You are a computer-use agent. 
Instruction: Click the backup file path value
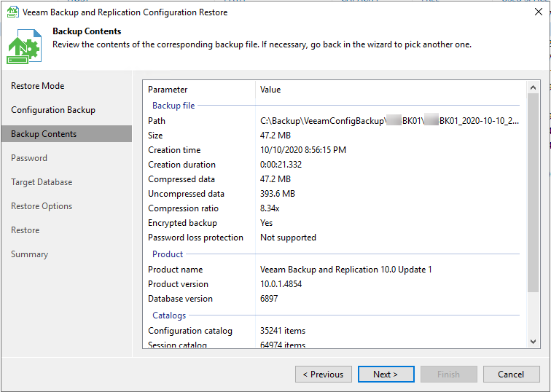coord(389,121)
